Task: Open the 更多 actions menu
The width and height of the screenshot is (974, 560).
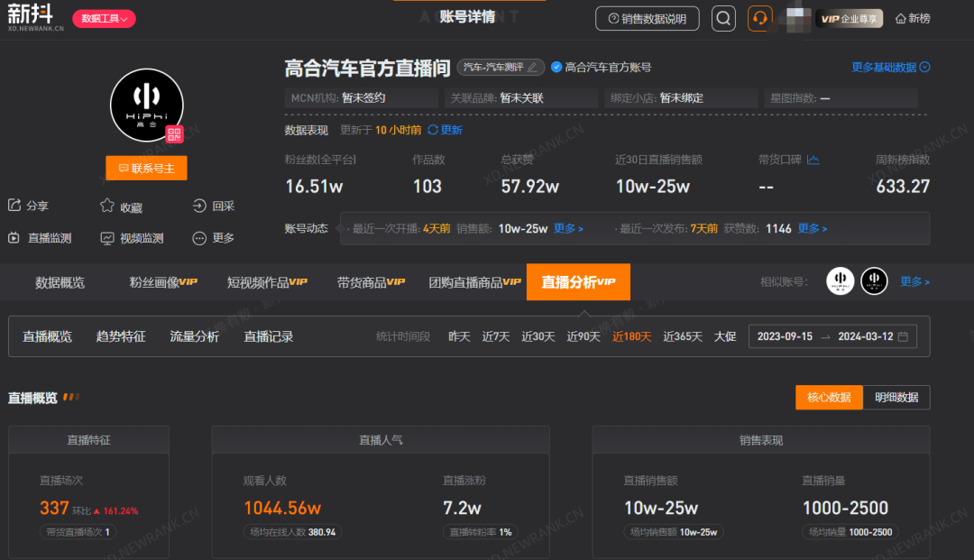Action: click(x=213, y=238)
